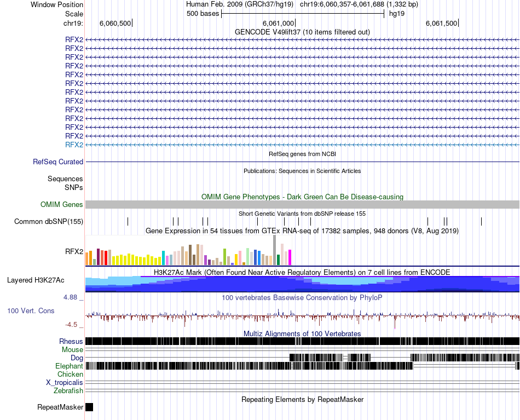
Task: Click the Dog alignment label
Action: pyautogui.click(x=77, y=358)
